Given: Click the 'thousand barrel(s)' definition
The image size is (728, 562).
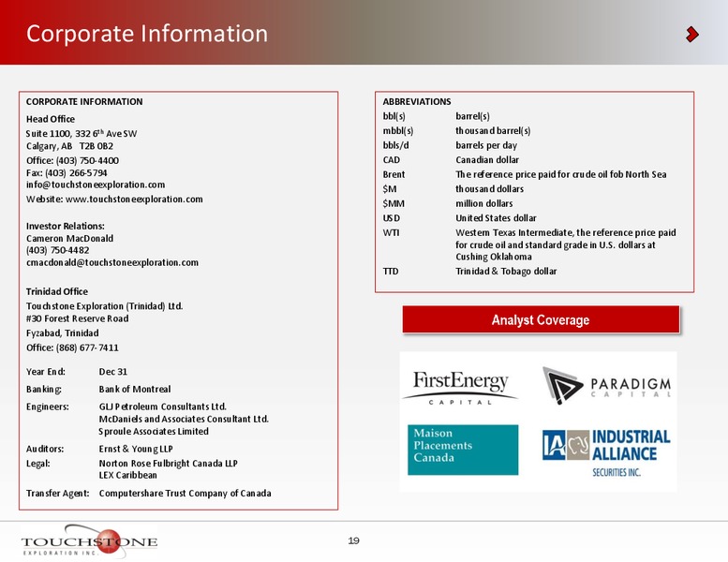Looking at the screenshot, I should pos(493,131).
